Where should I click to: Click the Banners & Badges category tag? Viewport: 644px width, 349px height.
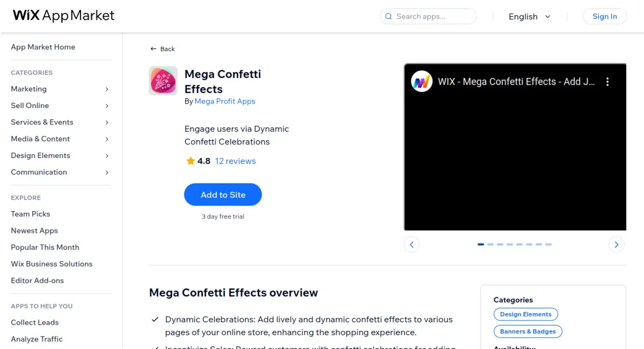pos(528,332)
